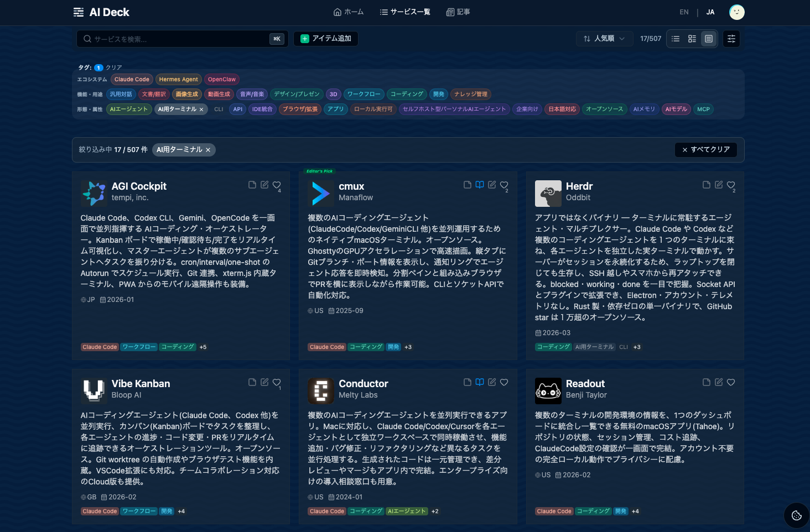
Task: Toggle the Claude Code ecosystem tag filter
Action: pyautogui.click(x=132, y=80)
